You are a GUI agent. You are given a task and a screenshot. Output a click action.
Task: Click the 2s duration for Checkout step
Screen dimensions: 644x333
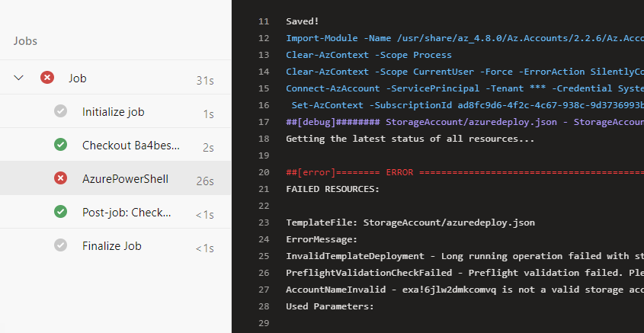[208, 148]
